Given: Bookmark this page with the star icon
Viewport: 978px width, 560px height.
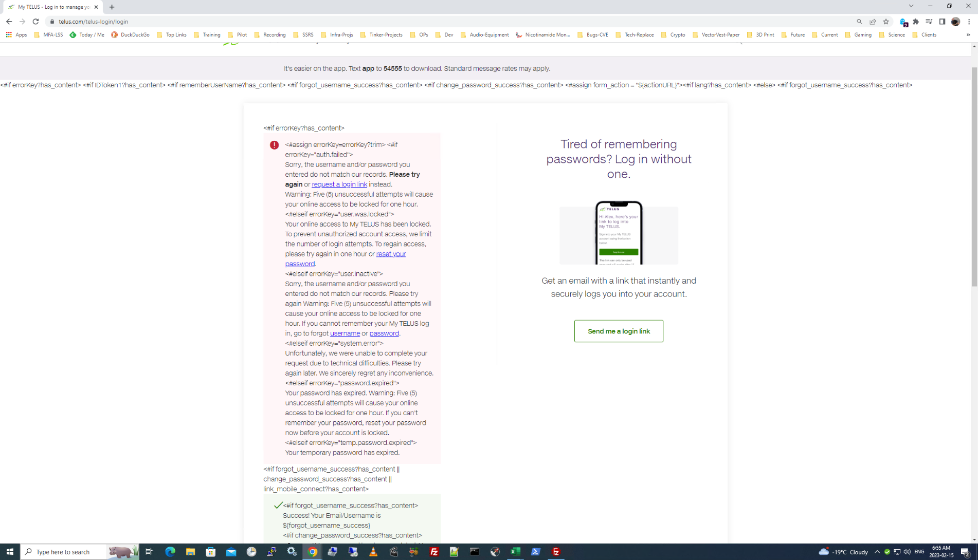Looking at the screenshot, I should pyautogui.click(x=886, y=22).
